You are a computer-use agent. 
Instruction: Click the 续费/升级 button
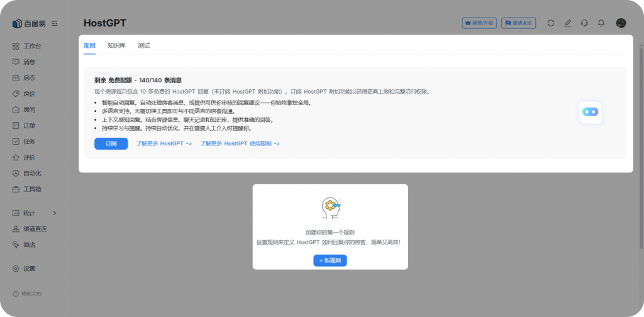point(479,23)
